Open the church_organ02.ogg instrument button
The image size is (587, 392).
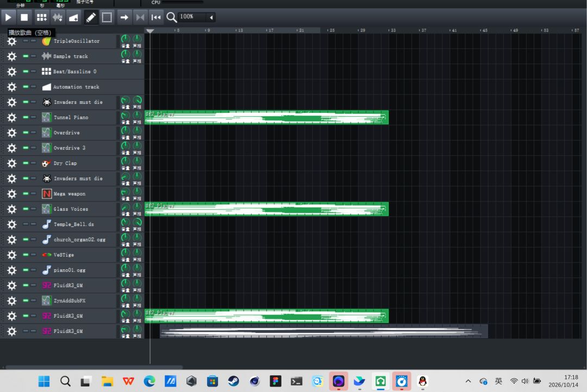(78, 239)
